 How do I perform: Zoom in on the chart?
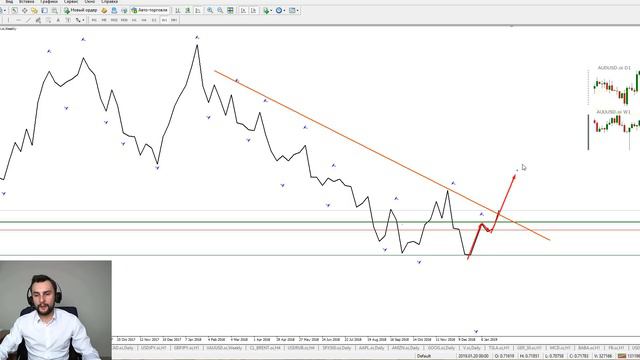click(210, 10)
